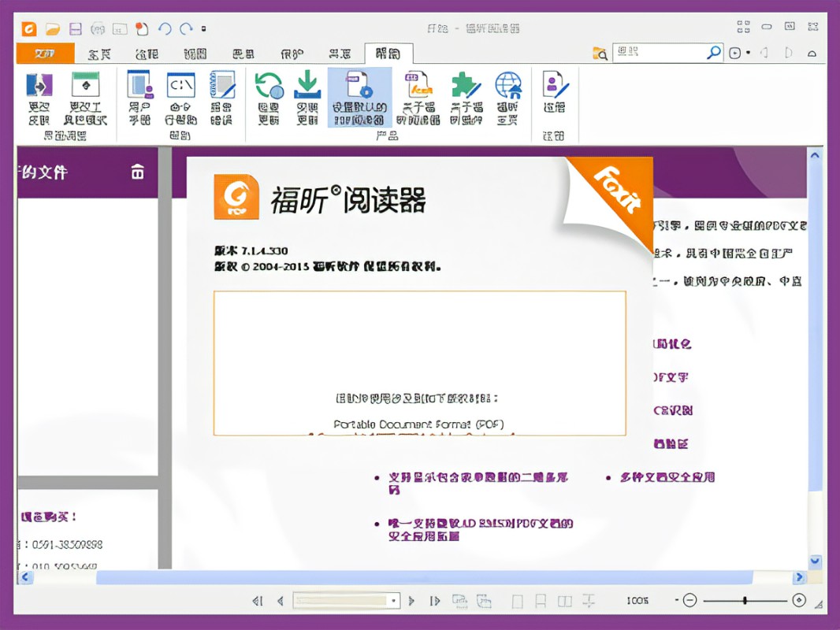This screenshot has width=840, height=630.
Task: Save the document using the floppy icon
Action: tap(76, 29)
